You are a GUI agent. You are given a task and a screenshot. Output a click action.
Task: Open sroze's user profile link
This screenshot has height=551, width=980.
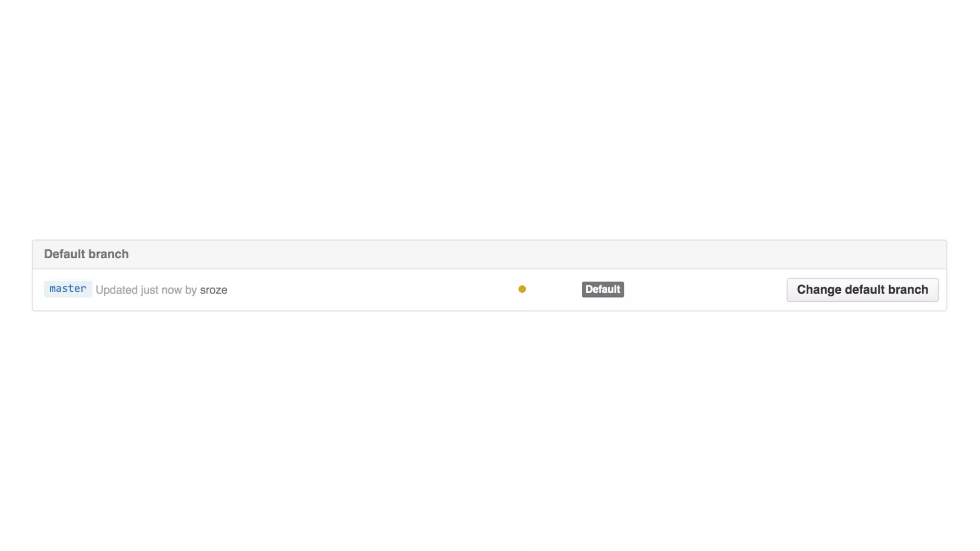[213, 290]
